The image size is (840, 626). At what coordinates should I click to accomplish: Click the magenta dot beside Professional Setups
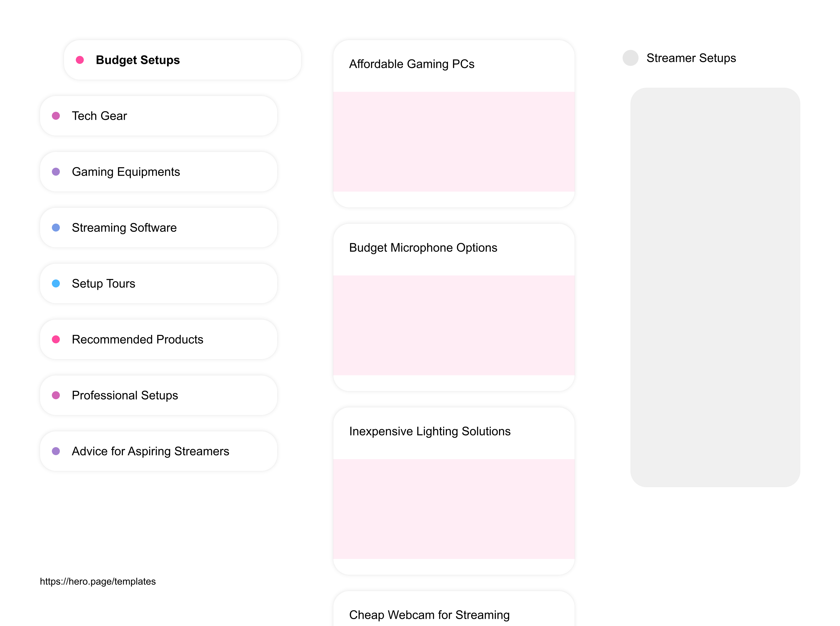[x=56, y=395]
